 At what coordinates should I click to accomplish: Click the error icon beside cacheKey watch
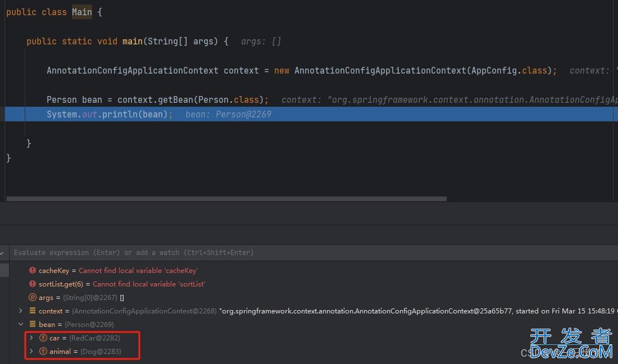coord(33,271)
